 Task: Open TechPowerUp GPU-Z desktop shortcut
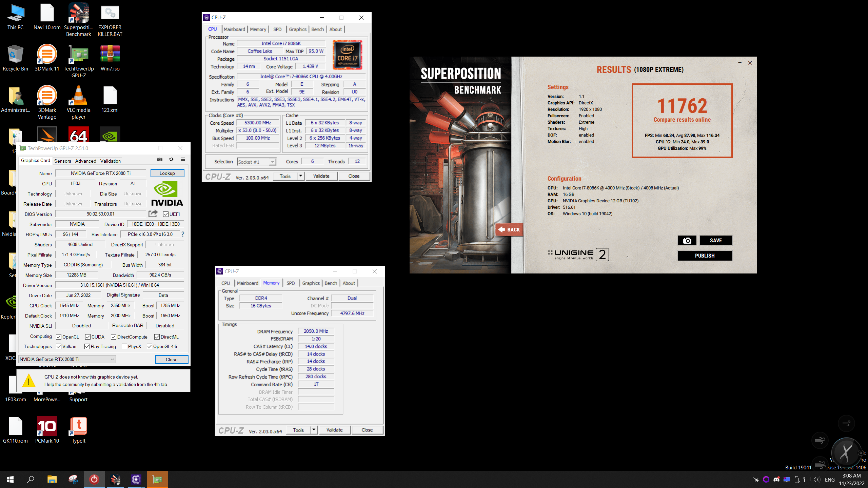78,61
